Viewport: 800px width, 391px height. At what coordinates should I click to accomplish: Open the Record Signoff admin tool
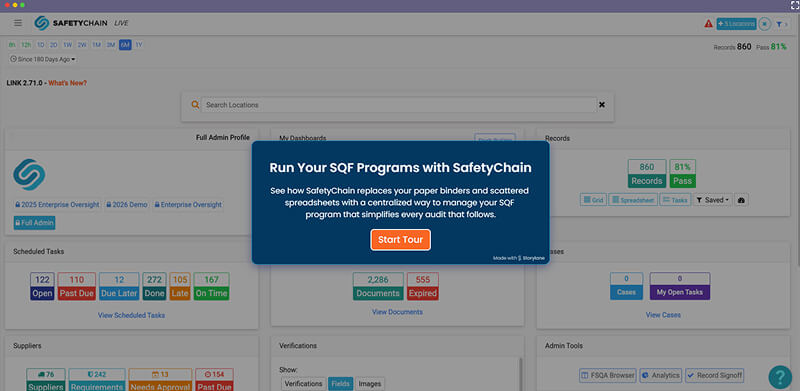[714, 375]
